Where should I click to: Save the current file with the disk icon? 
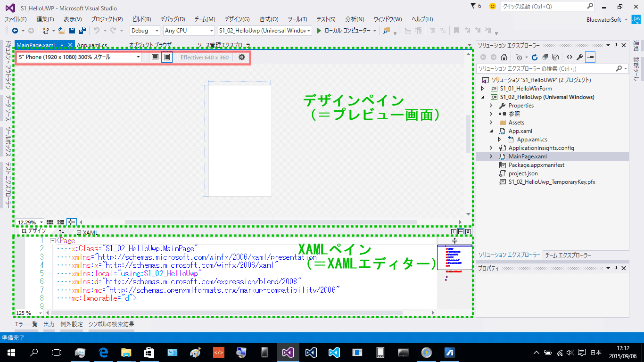click(72, 31)
